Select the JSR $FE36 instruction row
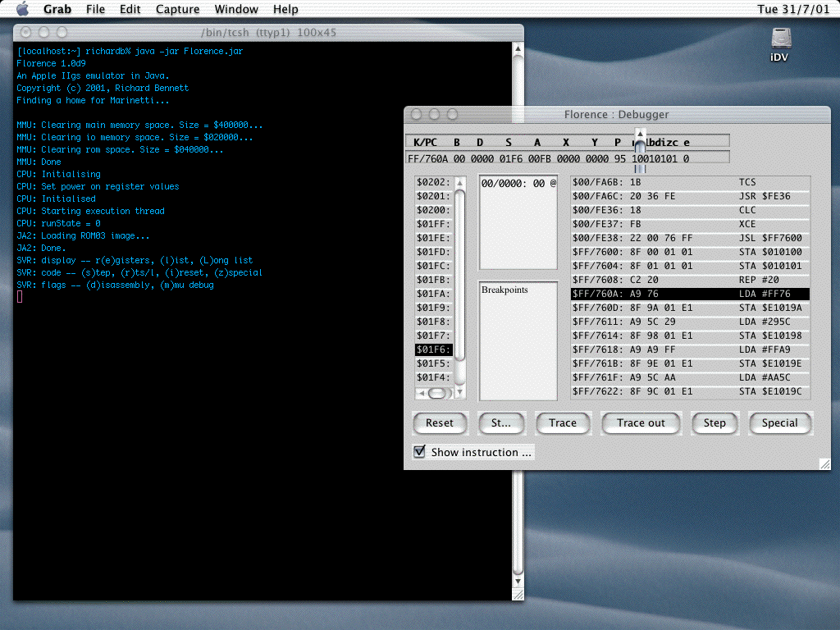840x630 pixels. [690, 196]
